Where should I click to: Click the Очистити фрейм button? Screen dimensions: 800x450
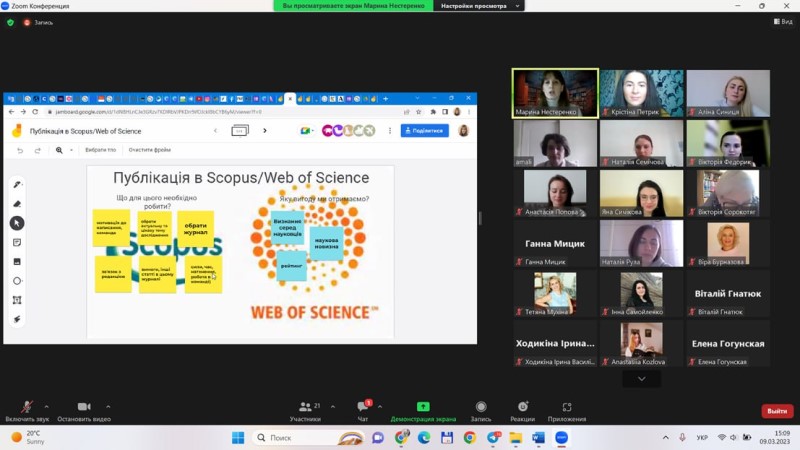pyautogui.click(x=149, y=150)
